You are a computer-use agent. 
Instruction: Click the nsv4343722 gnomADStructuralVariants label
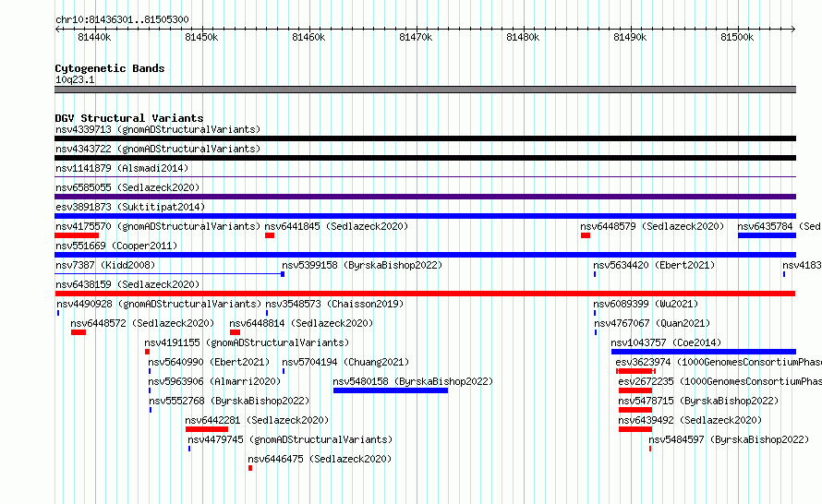point(158,149)
